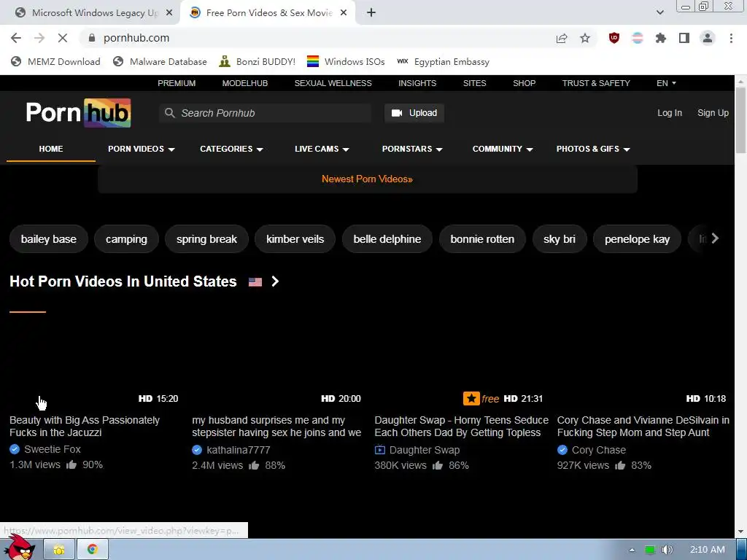
Task: Select the spring break tag
Action: (x=206, y=239)
